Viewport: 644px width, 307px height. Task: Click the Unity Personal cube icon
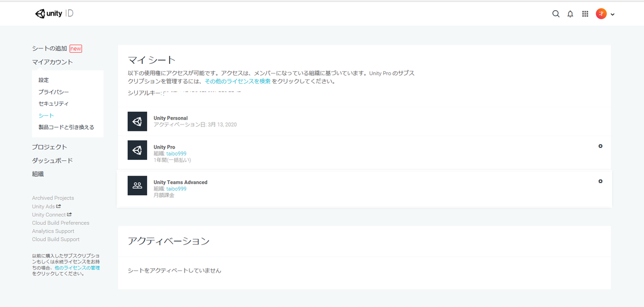tap(137, 121)
